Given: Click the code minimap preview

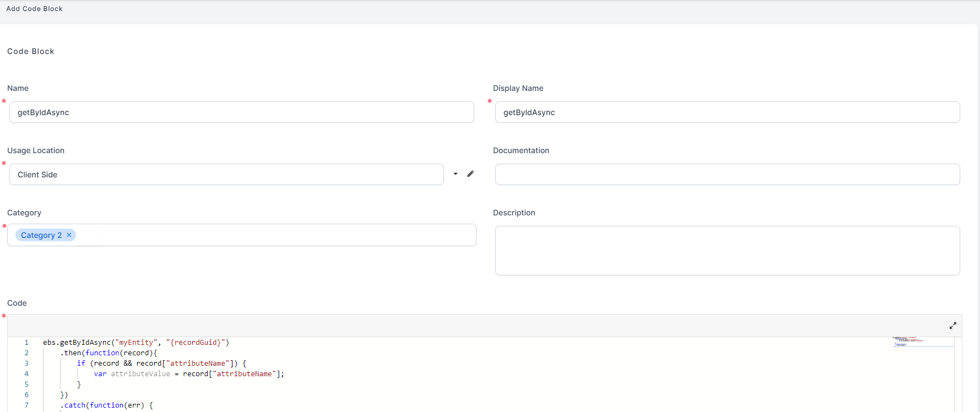Looking at the screenshot, I should 909,341.
